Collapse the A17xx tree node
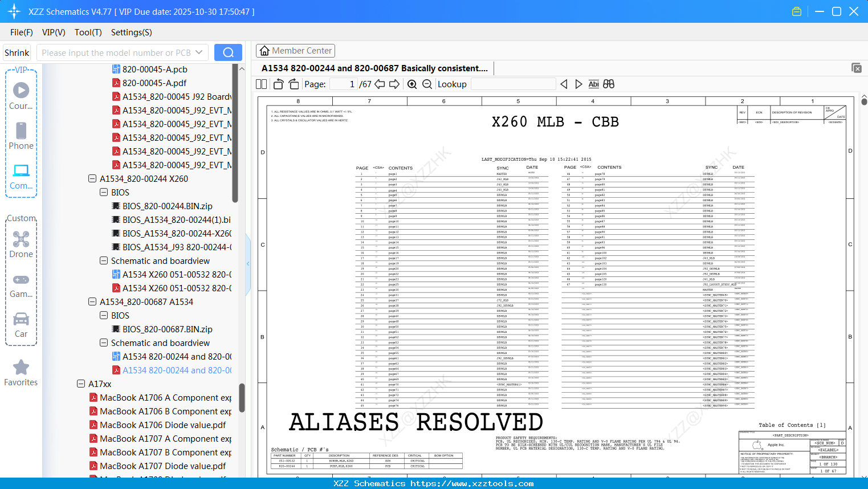868x489 pixels. point(81,384)
